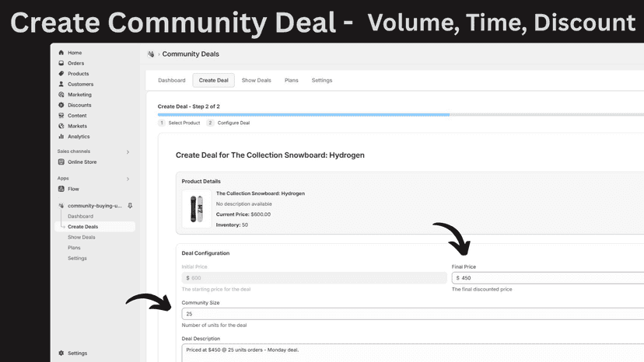Open the Settings tab in Community Deals
The height and width of the screenshot is (362, 644).
click(321, 81)
